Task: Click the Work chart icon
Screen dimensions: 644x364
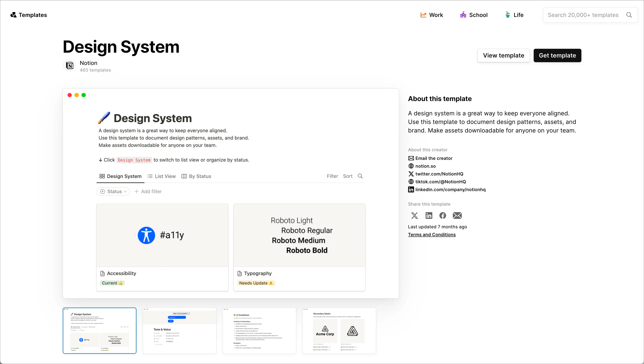Action: click(x=423, y=15)
